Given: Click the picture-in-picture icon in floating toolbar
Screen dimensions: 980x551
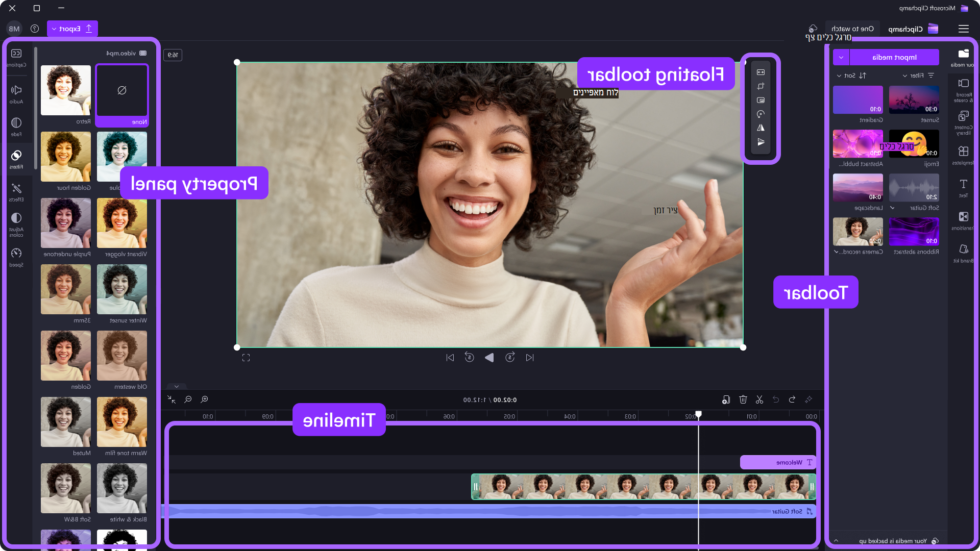Looking at the screenshot, I should [x=761, y=100].
